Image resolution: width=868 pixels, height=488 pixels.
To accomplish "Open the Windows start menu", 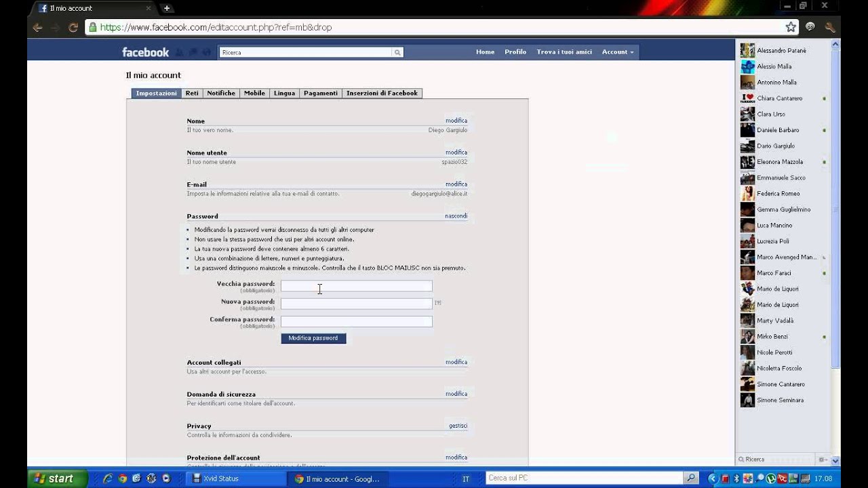I will [57, 479].
